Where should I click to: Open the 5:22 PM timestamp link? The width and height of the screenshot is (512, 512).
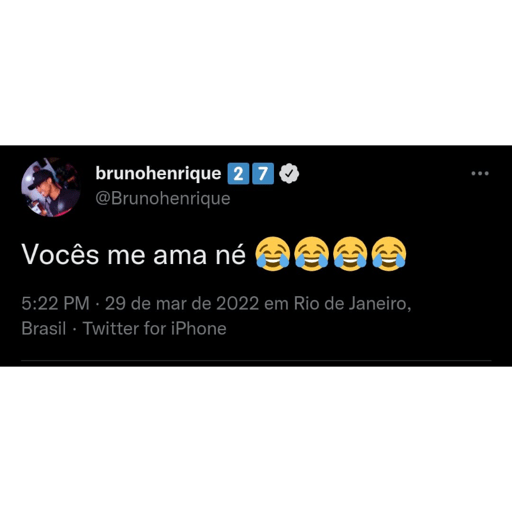point(55,304)
